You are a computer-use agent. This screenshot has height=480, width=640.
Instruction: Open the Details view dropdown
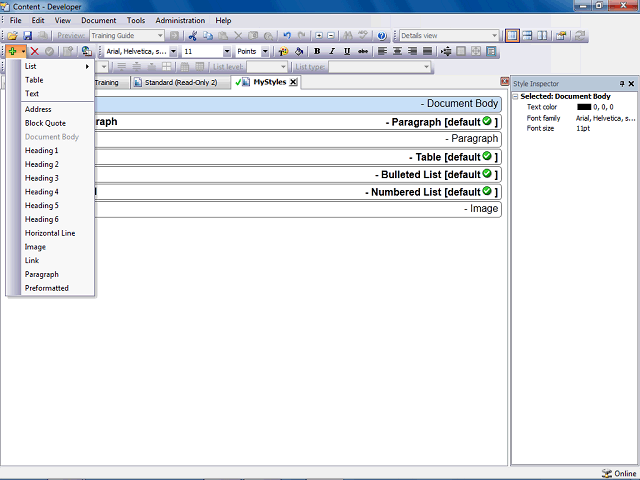tap(494, 36)
